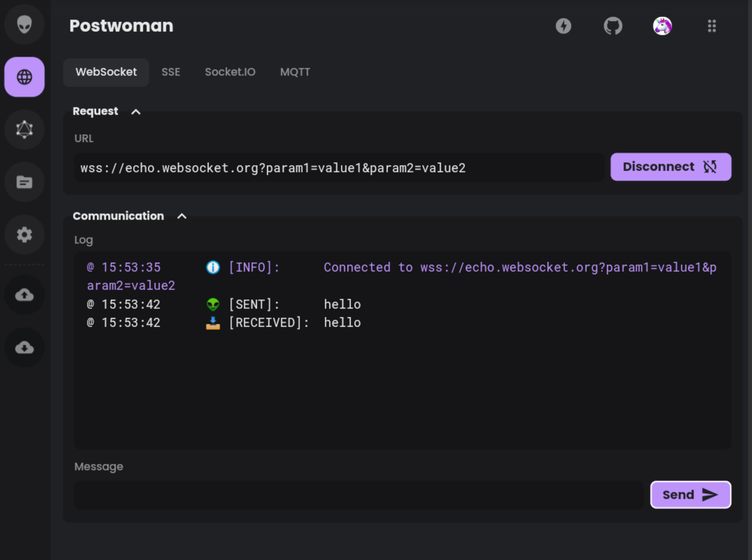This screenshot has width=752, height=560.
Task: Open the Realtime globe sidebar icon
Action: [24, 77]
